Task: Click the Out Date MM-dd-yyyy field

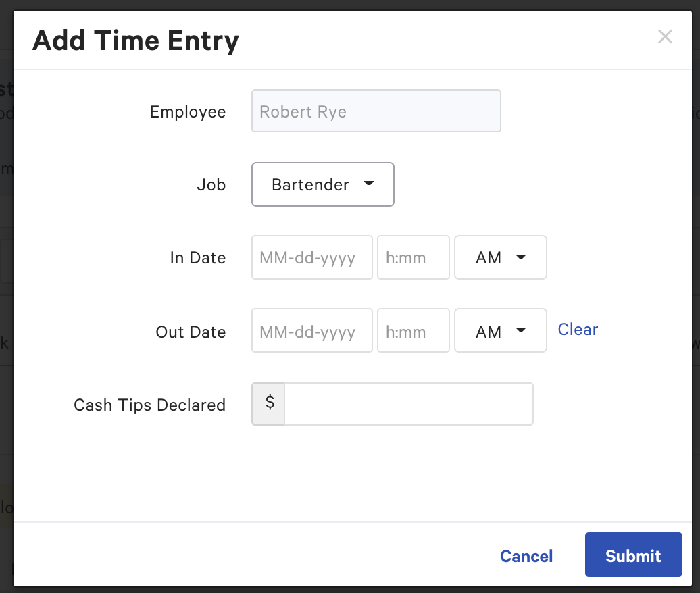Action: (311, 330)
